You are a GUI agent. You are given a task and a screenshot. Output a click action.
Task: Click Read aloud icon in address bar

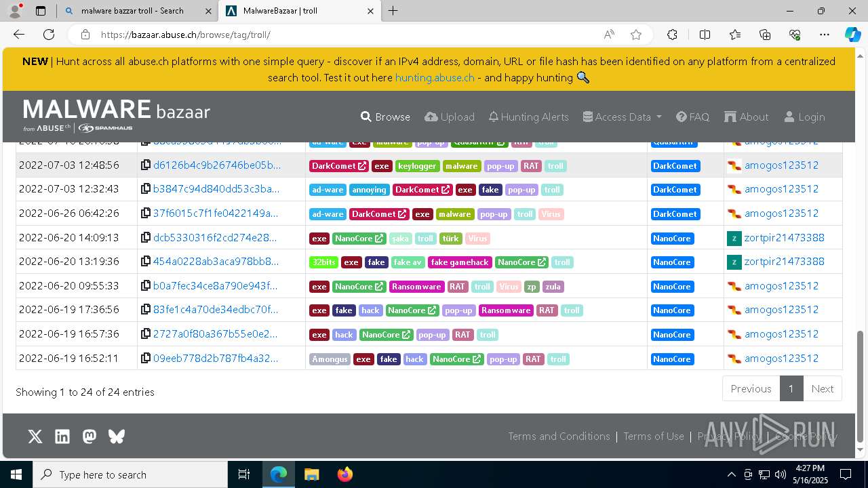pos(609,35)
